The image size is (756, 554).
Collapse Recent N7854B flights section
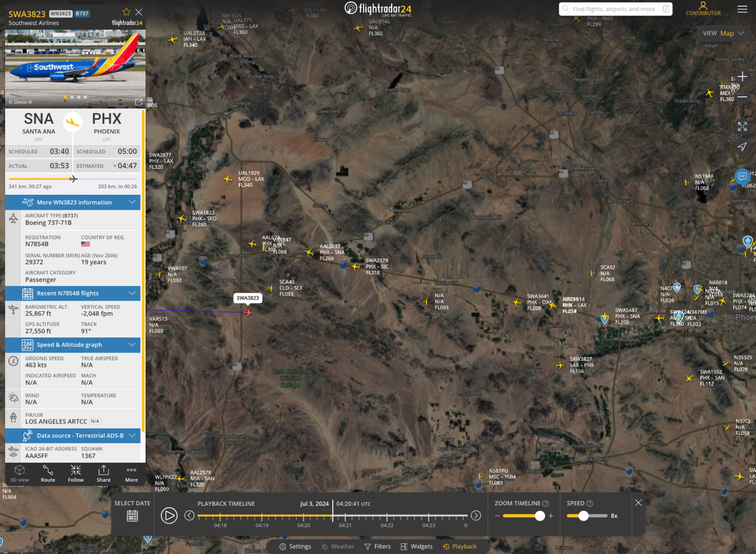pyautogui.click(x=73, y=294)
